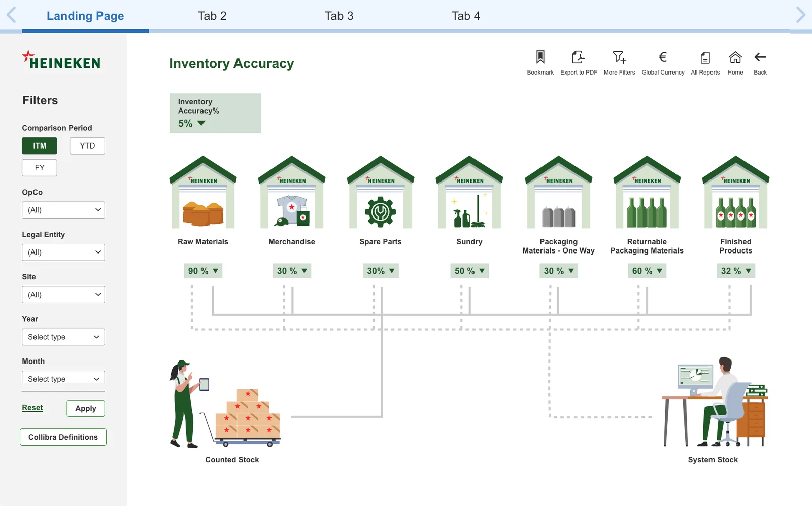The width and height of the screenshot is (812, 506).
Task: Open the Year Select type dropdown
Action: (x=63, y=337)
